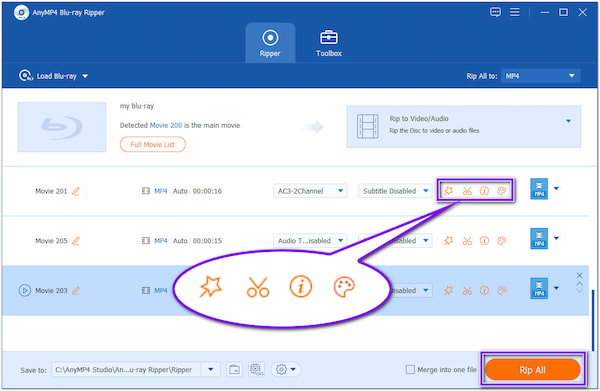Click the MP4 format label for Movie 201
Viewport: 600px width, 391px height.
tap(161, 191)
